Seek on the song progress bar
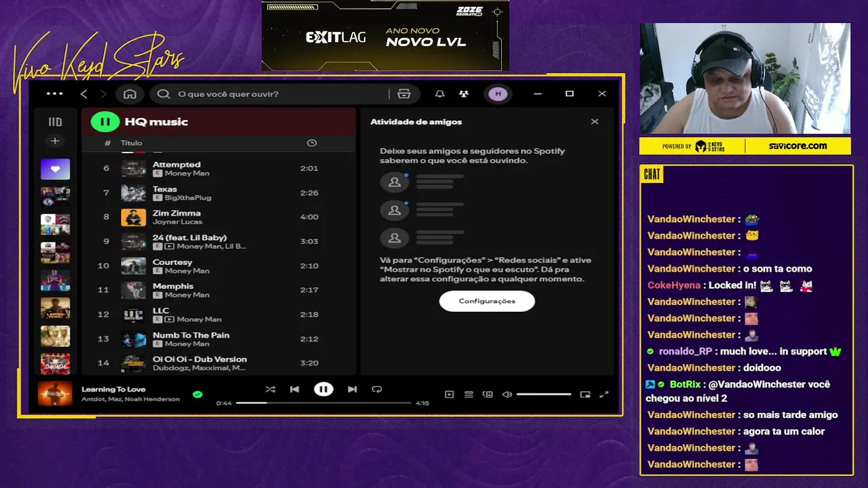 pos(323,403)
